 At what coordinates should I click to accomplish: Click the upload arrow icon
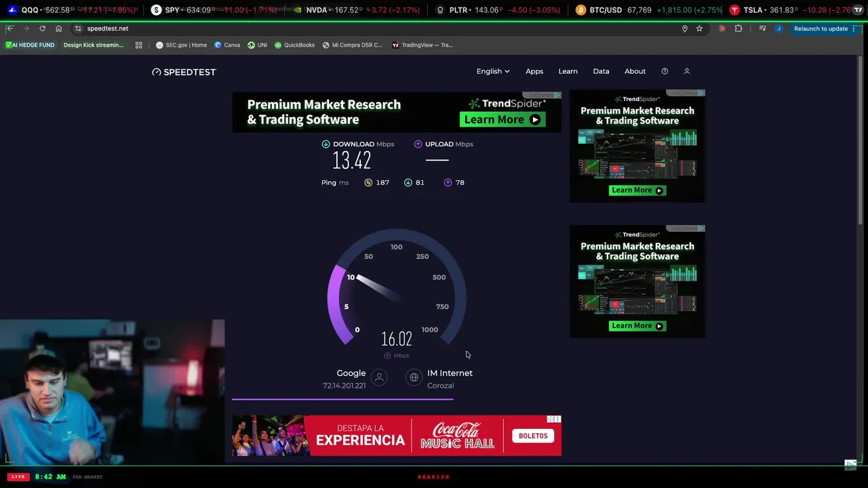click(418, 144)
